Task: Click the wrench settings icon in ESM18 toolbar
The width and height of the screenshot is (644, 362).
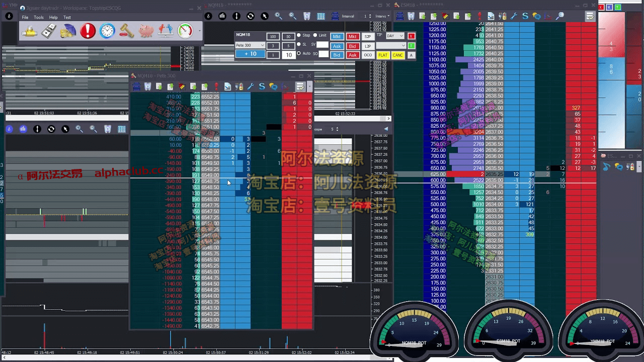Action: pos(514,16)
